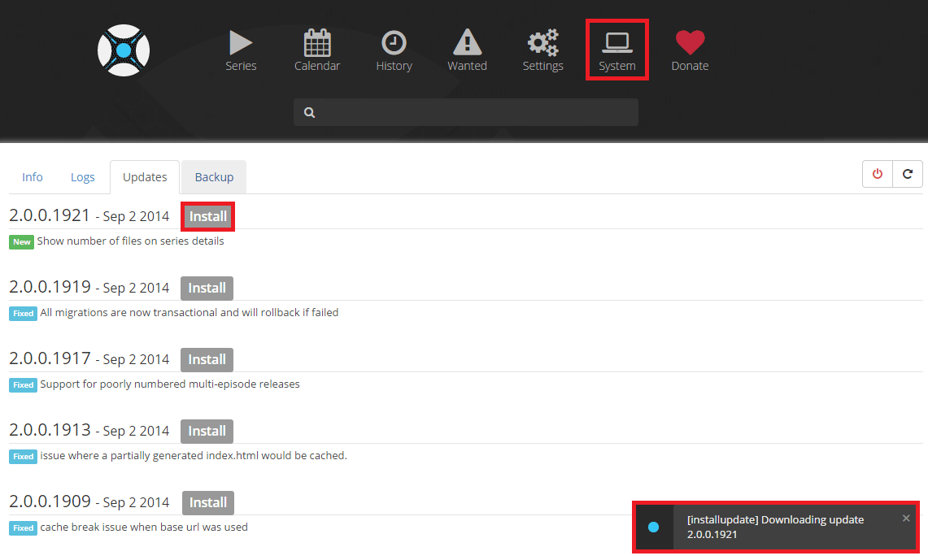Viewport: 928px width, 560px height.
Task: Click the search magnifier icon
Action: [x=310, y=112]
